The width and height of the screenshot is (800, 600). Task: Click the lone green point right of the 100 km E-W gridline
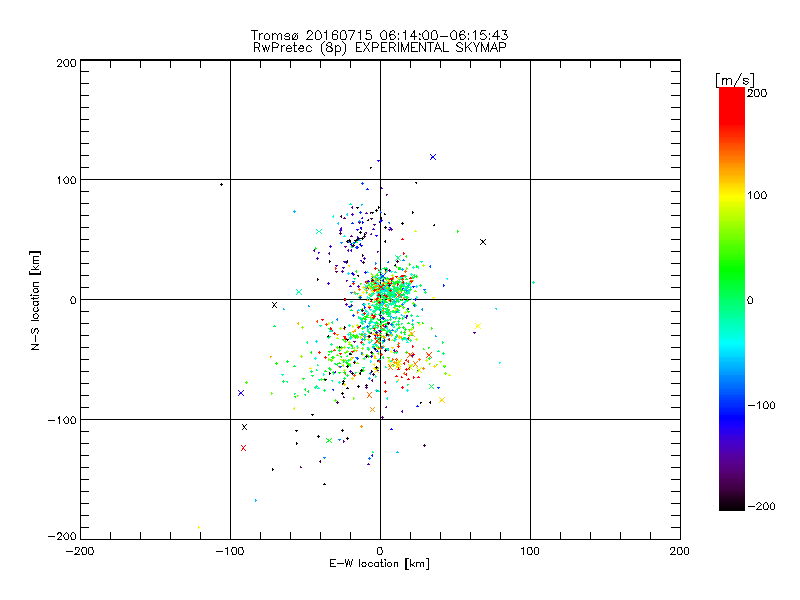(533, 283)
